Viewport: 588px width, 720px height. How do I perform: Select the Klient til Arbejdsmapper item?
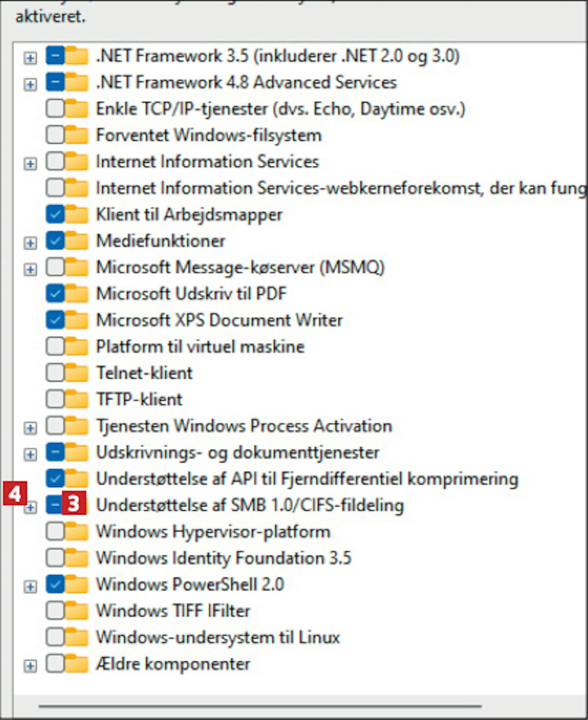[x=189, y=215]
